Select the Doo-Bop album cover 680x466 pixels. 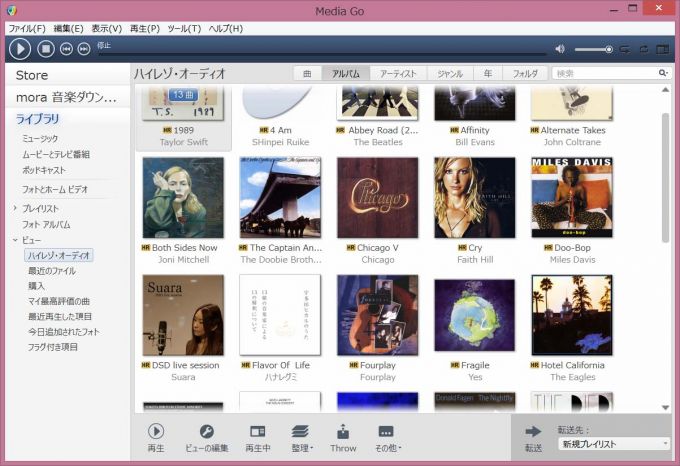click(572, 198)
